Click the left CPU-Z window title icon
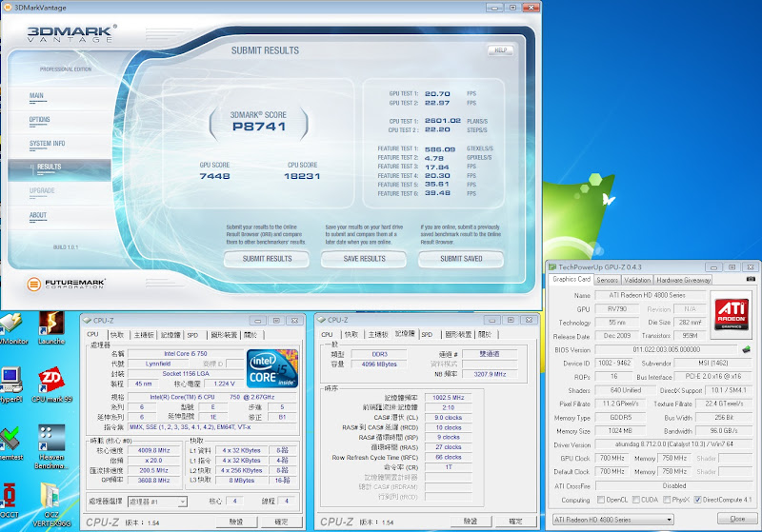Viewport: 762px width, 532px height. tap(87, 321)
